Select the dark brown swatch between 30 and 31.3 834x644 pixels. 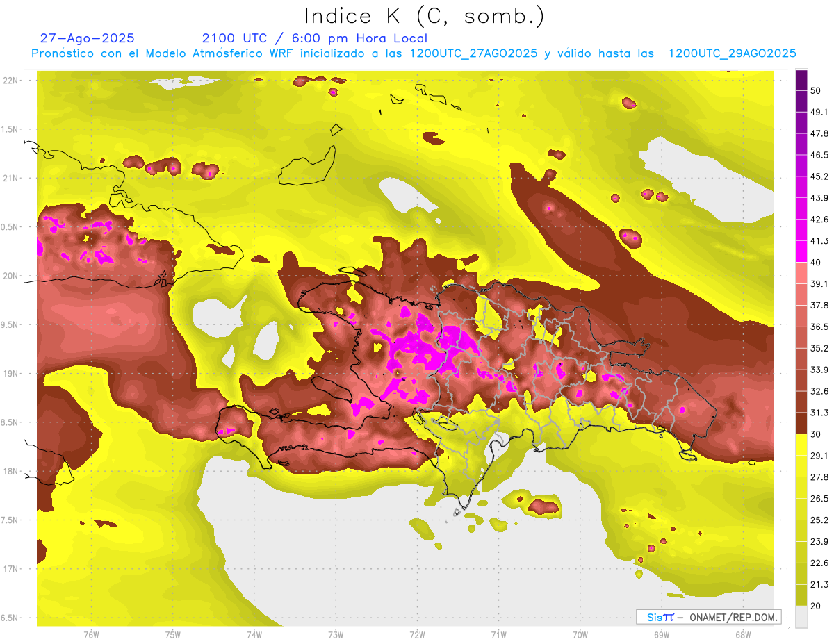[801, 422]
